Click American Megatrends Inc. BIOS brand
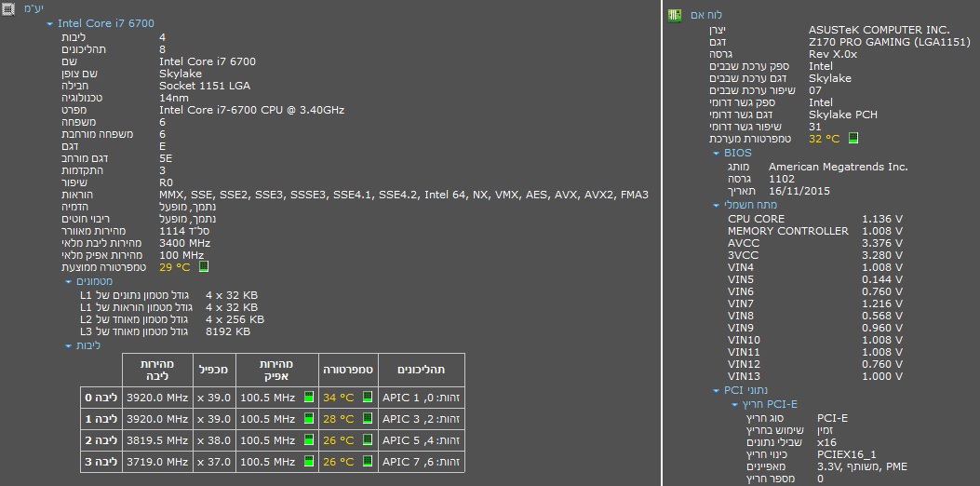 tap(839, 167)
